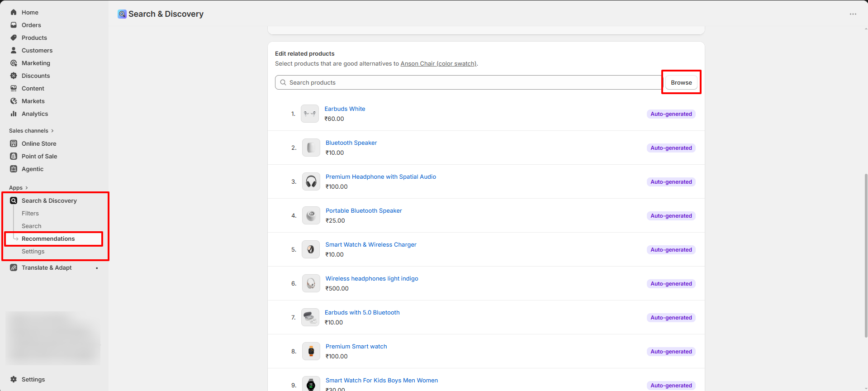Click the Settings gear icon at bottom
This screenshot has width=868, height=391.
tap(14, 379)
